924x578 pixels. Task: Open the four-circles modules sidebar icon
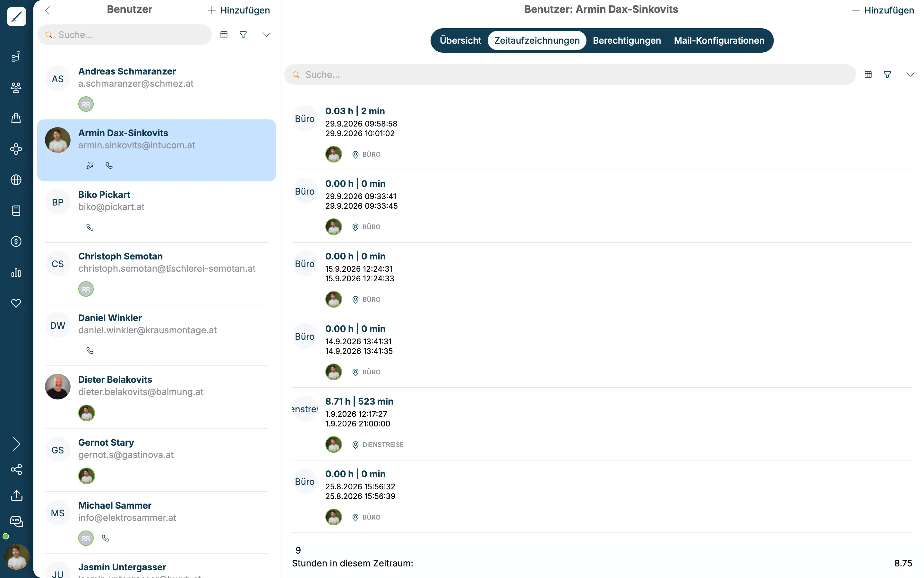(x=16, y=149)
